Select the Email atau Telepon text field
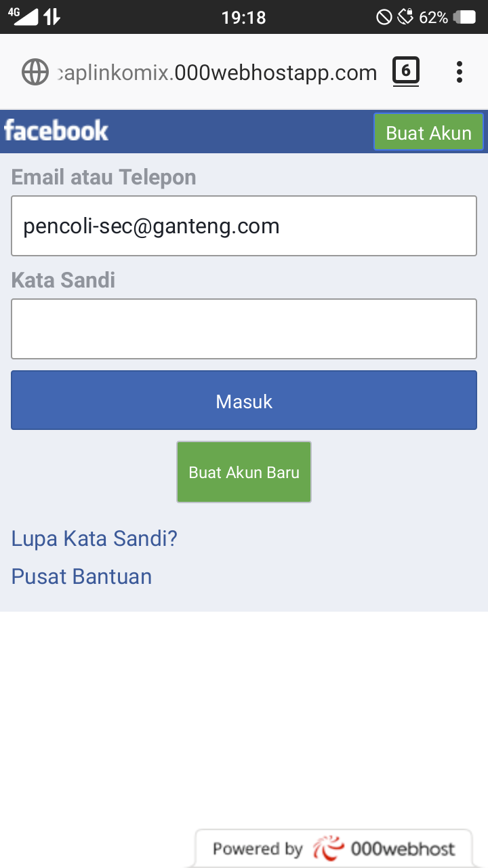Image resolution: width=488 pixels, height=868 pixels. pyautogui.click(x=244, y=225)
